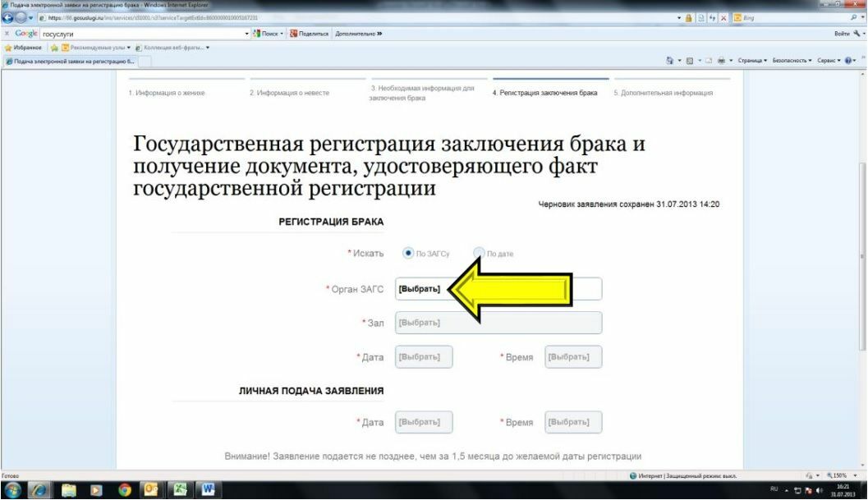Open Windows Media Player from taskbar
This screenshot has width=868, height=500.
[96, 490]
